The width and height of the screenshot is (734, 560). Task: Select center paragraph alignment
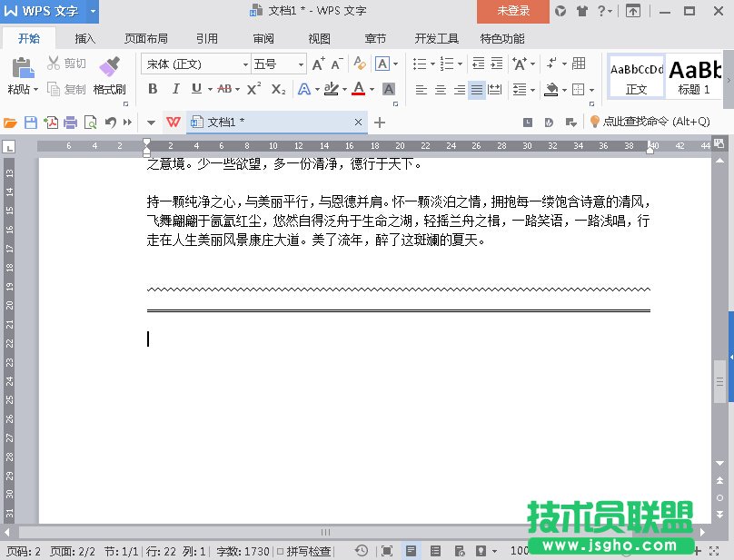(x=441, y=90)
